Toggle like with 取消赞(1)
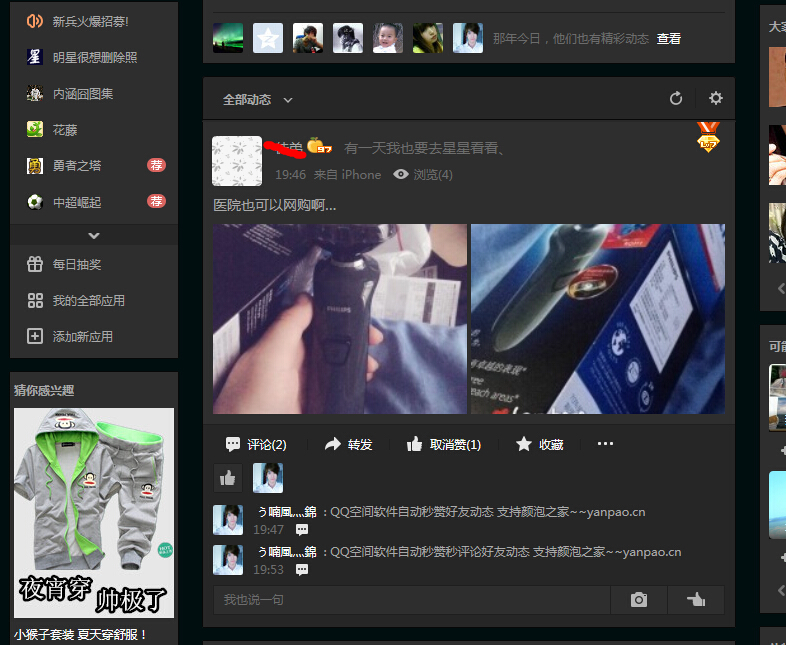 (443, 445)
